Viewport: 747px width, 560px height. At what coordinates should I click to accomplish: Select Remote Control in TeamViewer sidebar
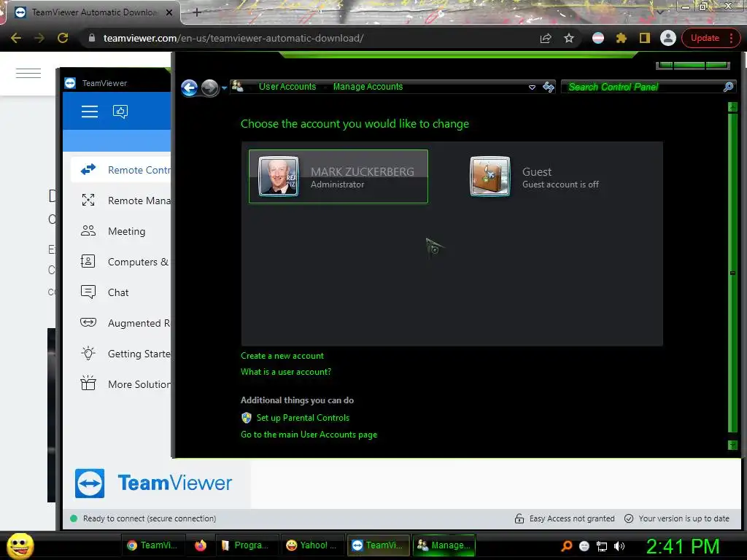[x=122, y=170]
